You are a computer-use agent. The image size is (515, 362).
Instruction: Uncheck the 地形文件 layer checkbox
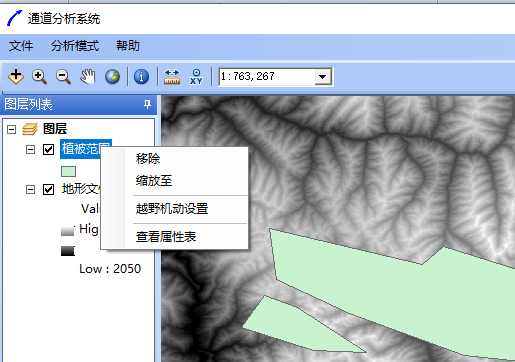click(49, 190)
